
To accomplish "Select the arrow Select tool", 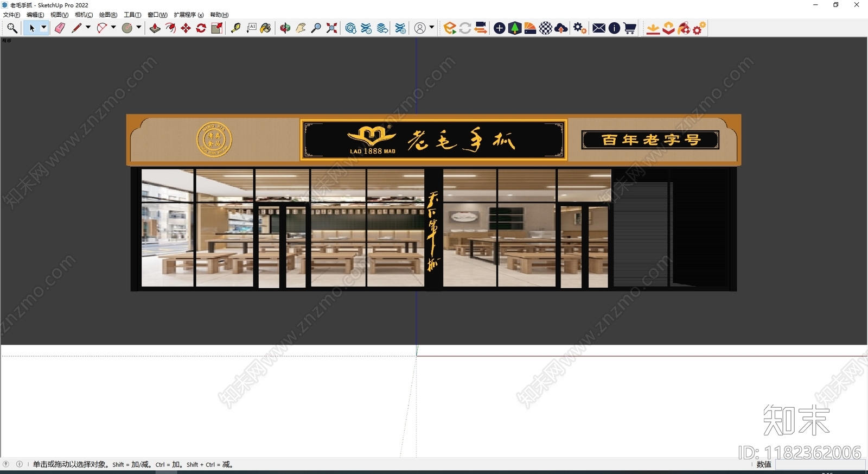I will [x=32, y=28].
